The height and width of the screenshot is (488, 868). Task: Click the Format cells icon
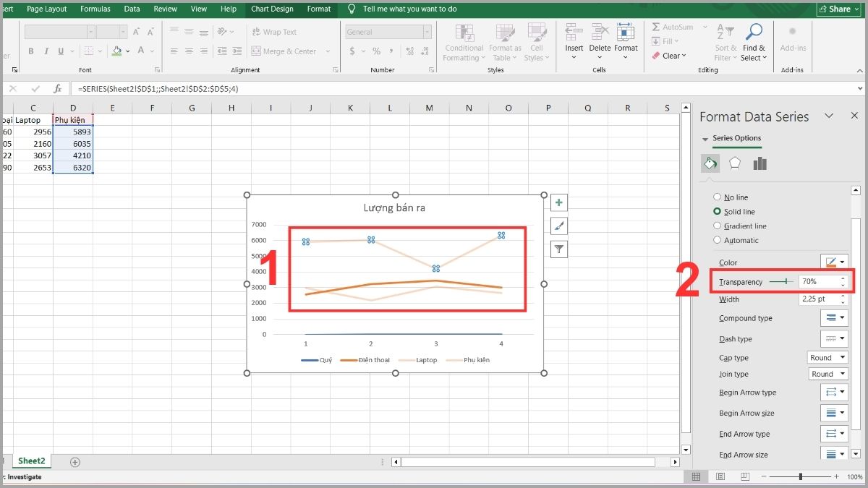point(626,33)
